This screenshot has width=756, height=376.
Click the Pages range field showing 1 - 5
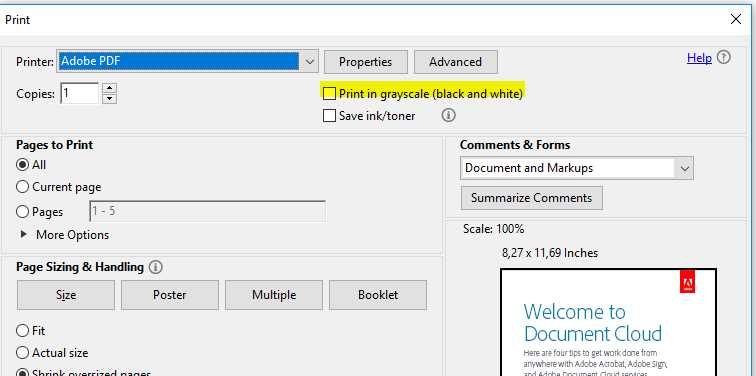(x=208, y=212)
